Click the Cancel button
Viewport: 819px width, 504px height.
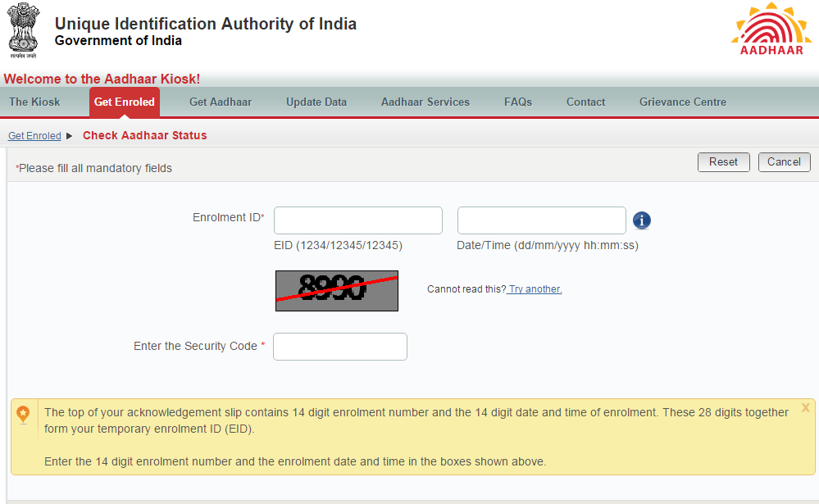(x=784, y=162)
